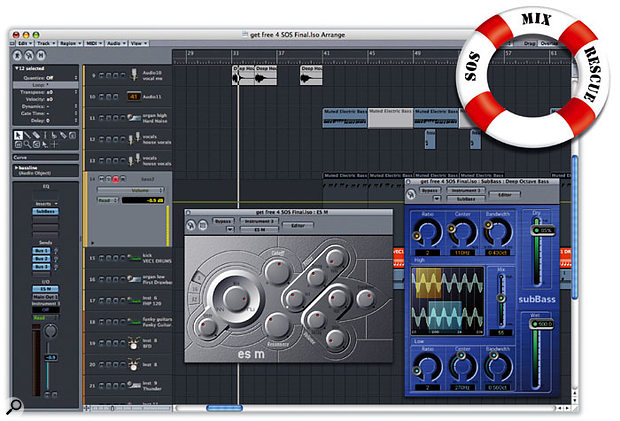The image size is (620, 421).
Task: Mute track 18 funky guitars
Action: point(101,322)
